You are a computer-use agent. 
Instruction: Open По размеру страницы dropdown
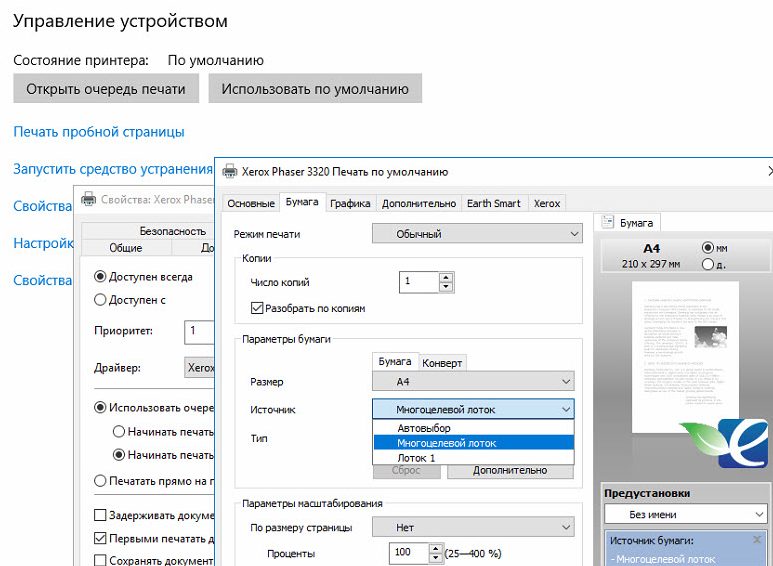[x=473, y=528]
